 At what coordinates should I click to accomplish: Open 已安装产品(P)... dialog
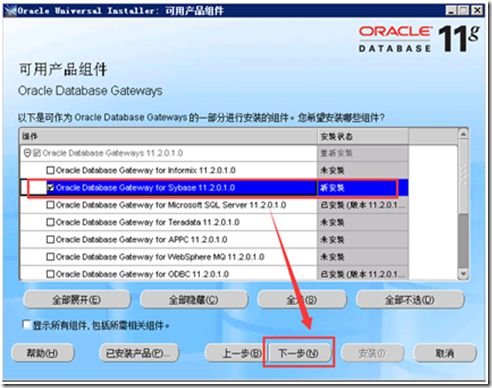click(139, 353)
